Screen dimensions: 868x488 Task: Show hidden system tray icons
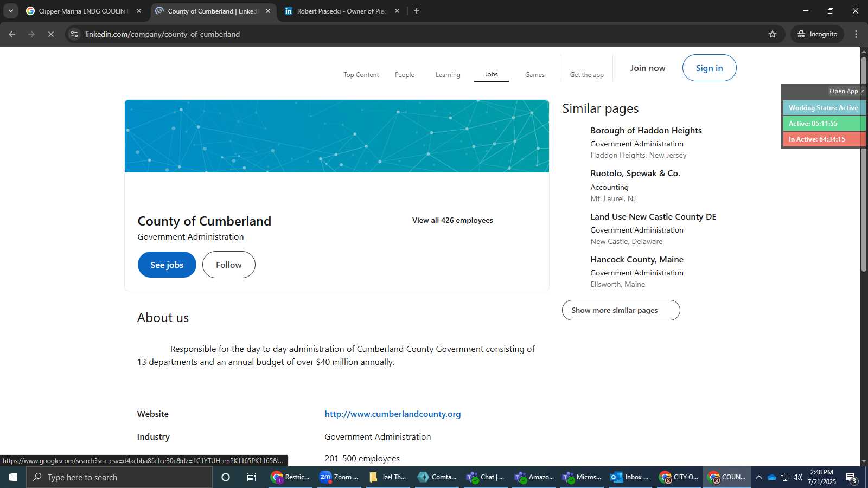[759, 477]
